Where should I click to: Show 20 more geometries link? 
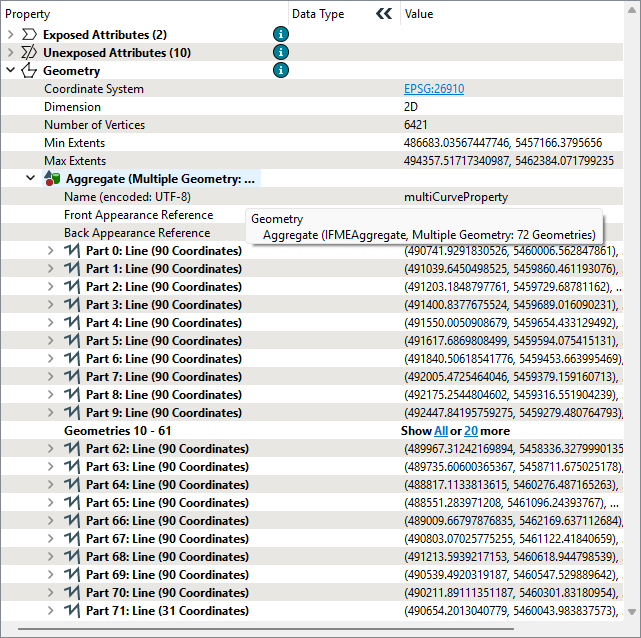470,430
